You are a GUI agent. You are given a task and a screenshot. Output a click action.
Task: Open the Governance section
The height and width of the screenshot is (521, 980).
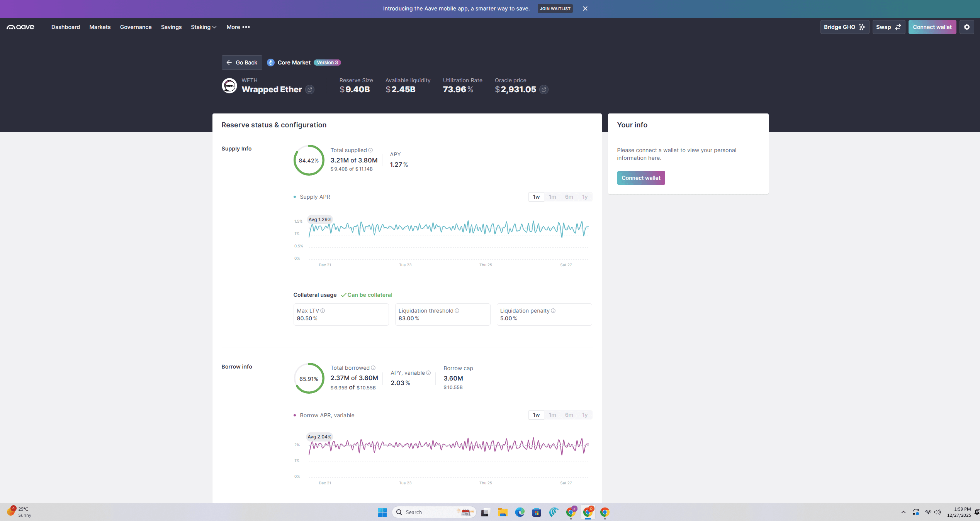point(136,27)
